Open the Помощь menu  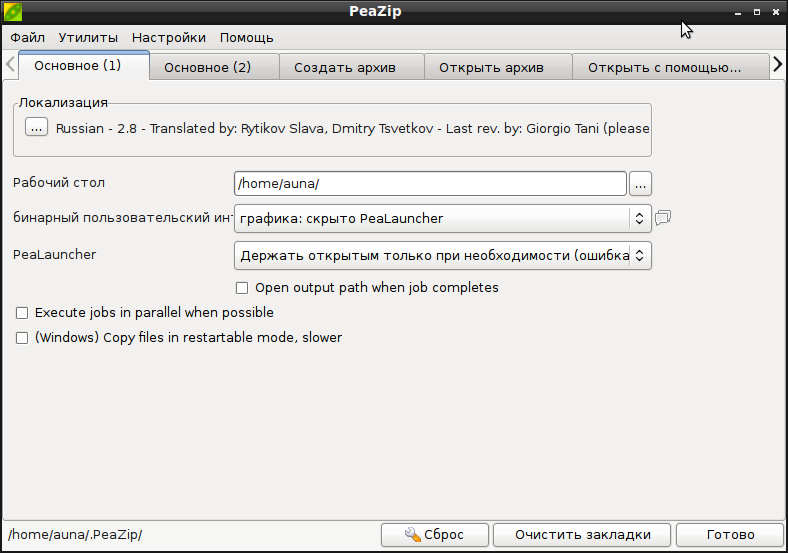click(x=247, y=38)
